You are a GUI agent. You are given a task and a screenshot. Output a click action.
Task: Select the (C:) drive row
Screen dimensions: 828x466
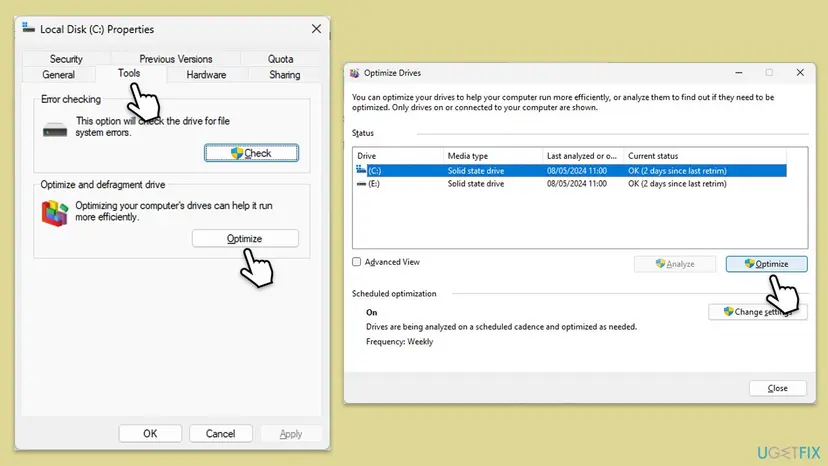point(571,171)
